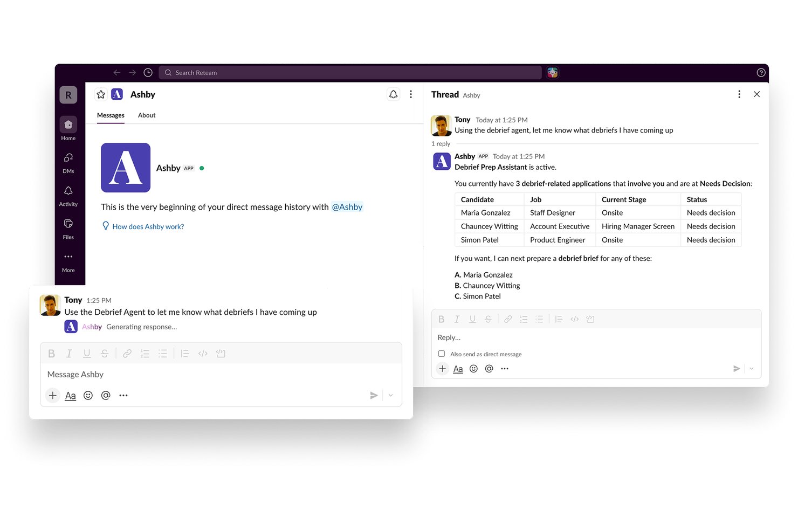Open Ashby channel more options menu
798x532 pixels.
(x=411, y=94)
